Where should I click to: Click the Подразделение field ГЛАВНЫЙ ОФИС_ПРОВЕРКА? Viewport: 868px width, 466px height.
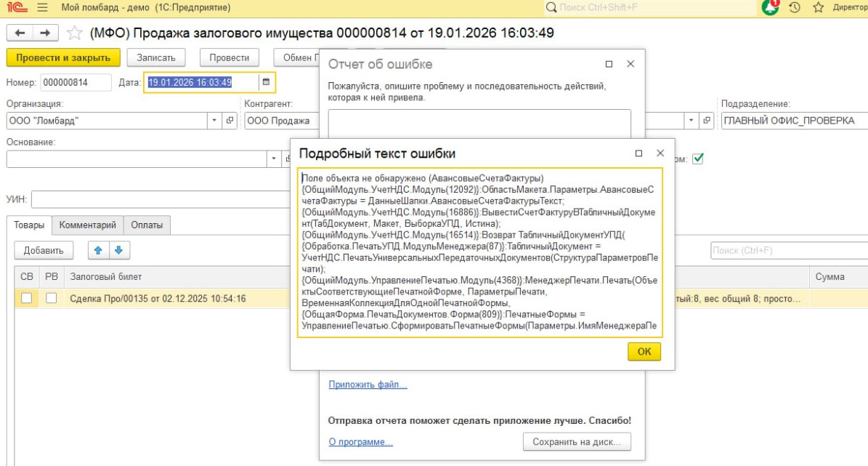(x=795, y=120)
